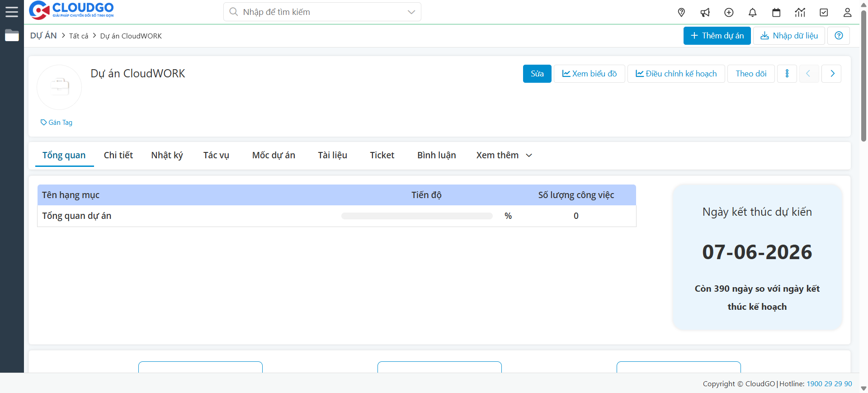The height and width of the screenshot is (393, 868).
Task: Click the Theo dõi follow button
Action: pyautogui.click(x=751, y=74)
